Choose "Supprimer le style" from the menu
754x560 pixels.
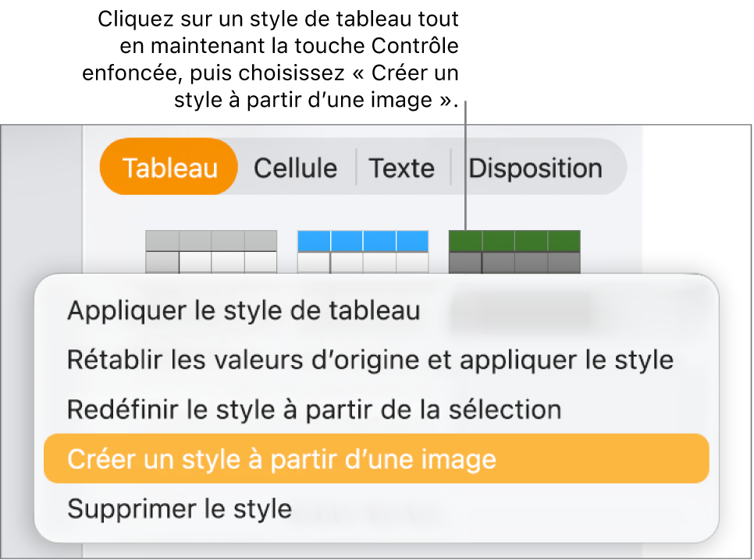[181, 509]
